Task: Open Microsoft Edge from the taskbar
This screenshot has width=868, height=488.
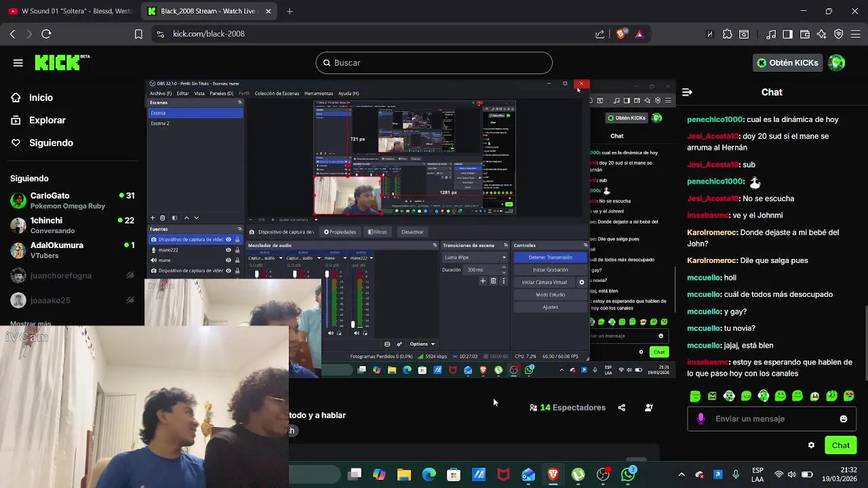Action: (429, 474)
